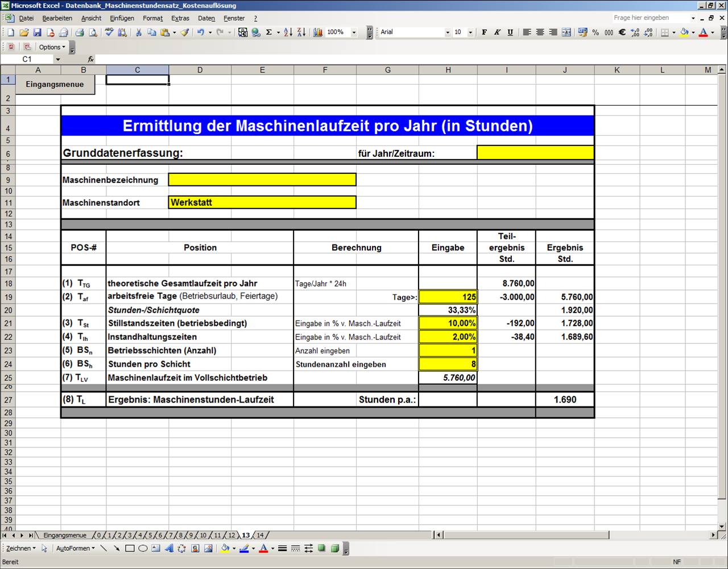Click the merge and center icon
Screen dimensions: 728x569
click(566, 32)
